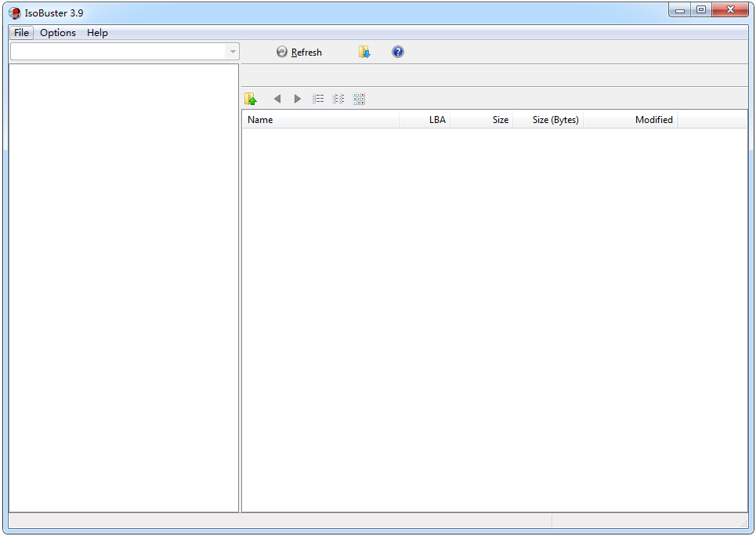Sort by the LBA column header

(x=425, y=120)
